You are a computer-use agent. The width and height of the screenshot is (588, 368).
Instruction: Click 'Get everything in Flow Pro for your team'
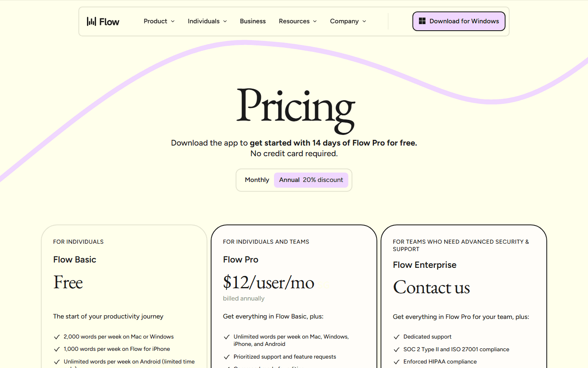[461, 317]
